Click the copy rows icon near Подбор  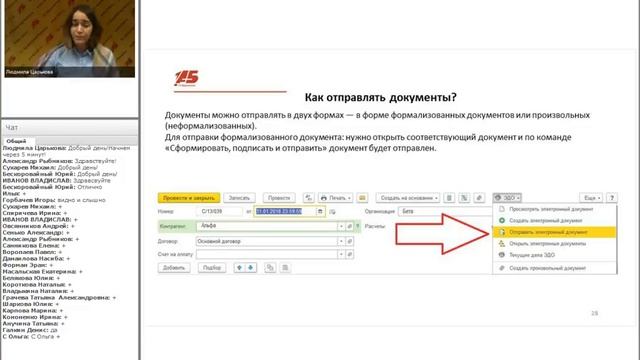click(270, 268)
